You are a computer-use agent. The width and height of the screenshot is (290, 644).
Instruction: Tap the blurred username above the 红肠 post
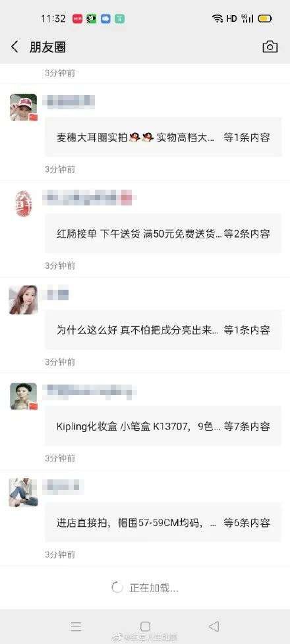pos(89,198)
